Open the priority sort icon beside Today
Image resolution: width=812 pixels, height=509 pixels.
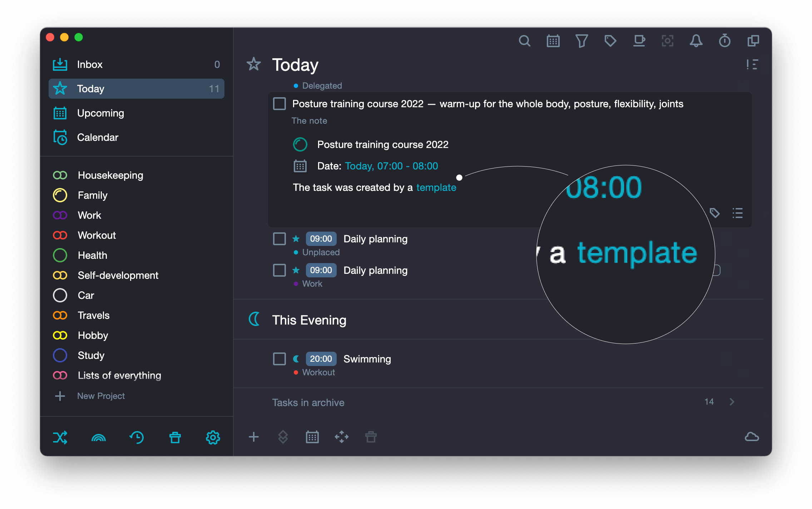pos(752,65)
